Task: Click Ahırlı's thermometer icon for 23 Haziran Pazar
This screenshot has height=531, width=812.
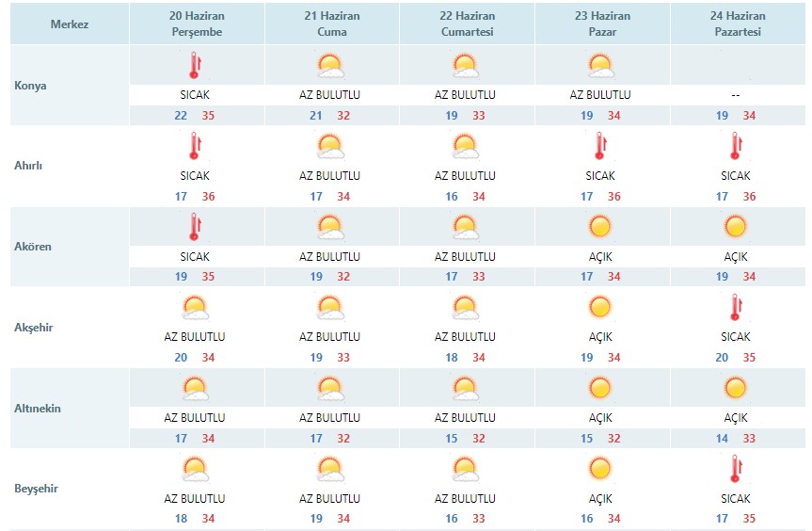Action: (x=600, y=146)
